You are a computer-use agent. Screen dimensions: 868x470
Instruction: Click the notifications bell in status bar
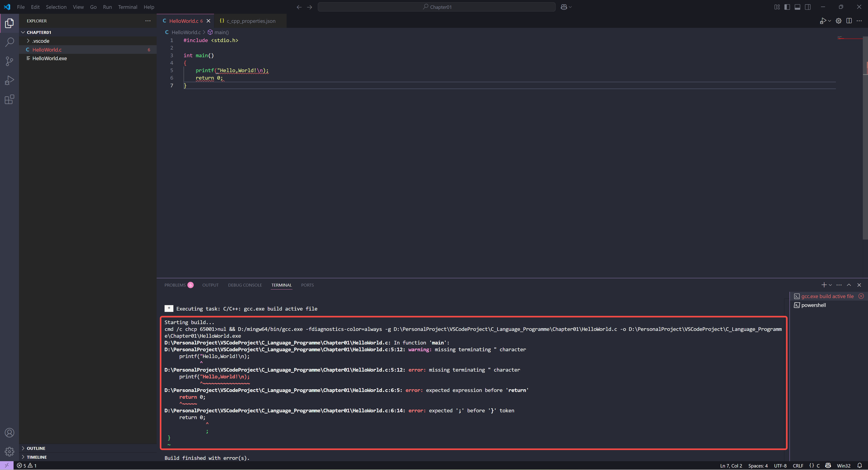click(860, 466)
